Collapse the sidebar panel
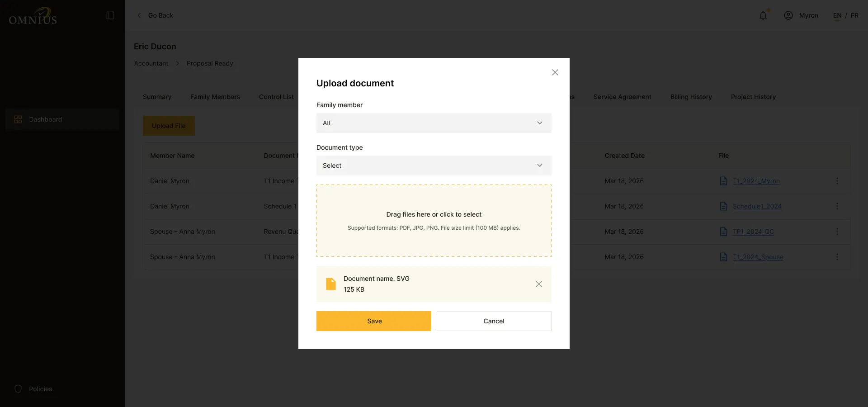 pos(110,15)
